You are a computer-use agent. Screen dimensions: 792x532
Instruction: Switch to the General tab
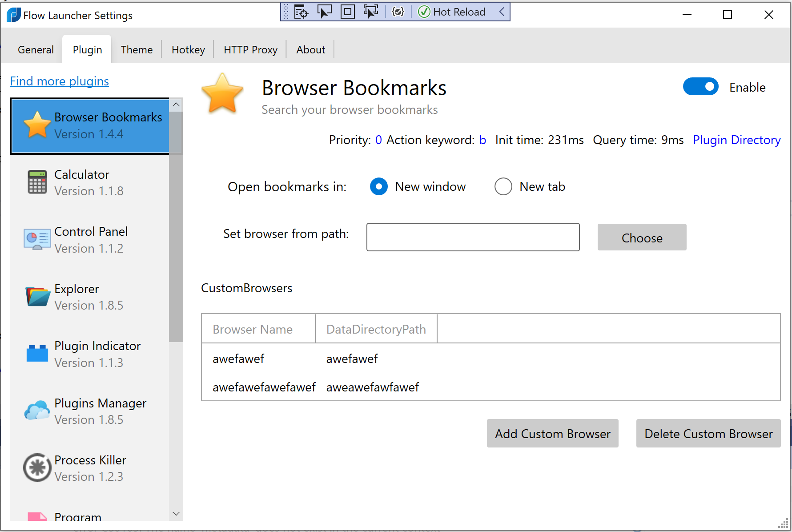pyautogui.click(x=36, y=50)
